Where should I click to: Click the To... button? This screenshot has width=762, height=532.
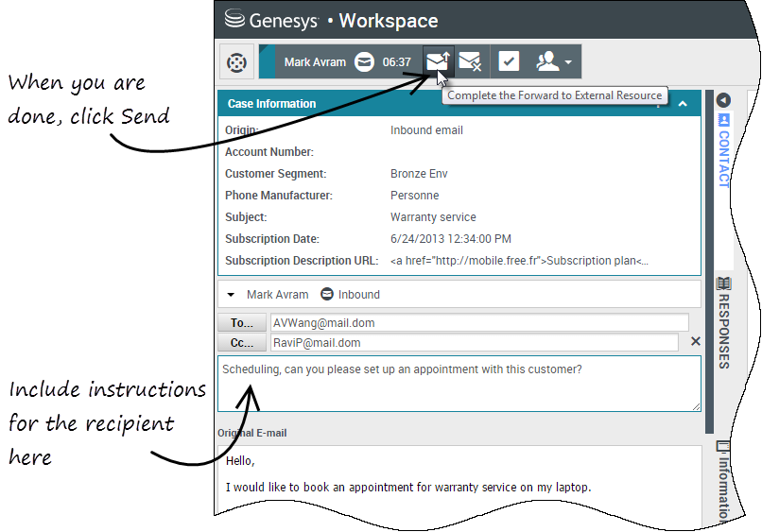(243, 323)
